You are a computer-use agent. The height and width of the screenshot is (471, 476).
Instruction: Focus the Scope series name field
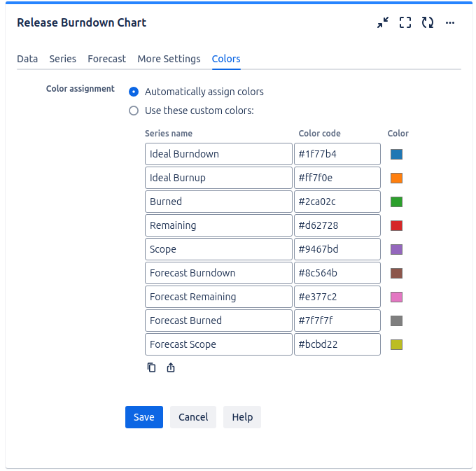[x=218, y=249]
